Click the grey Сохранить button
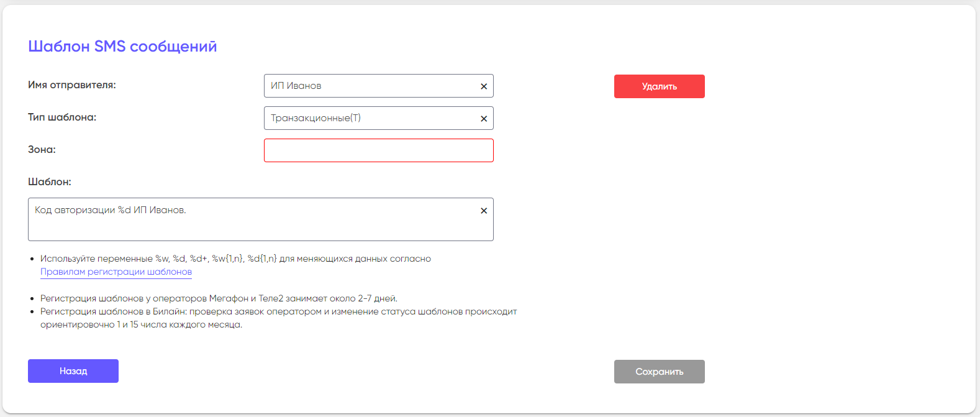Viewport: 980px width, 417px height. 659,372
